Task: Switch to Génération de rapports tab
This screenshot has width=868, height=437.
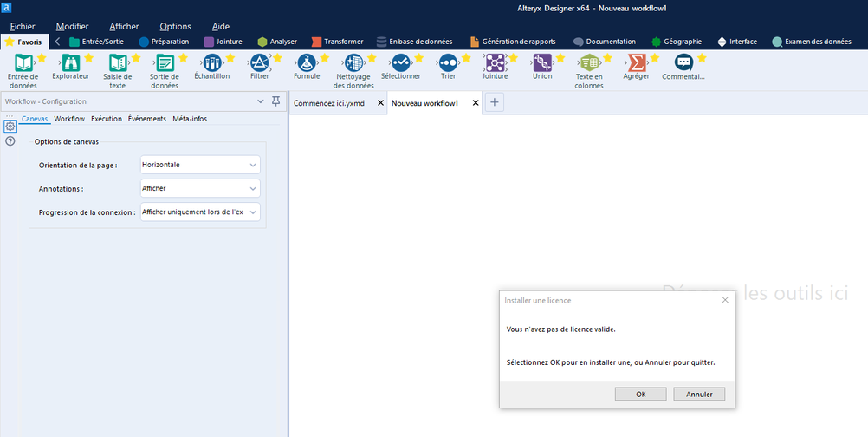Action: coord(513,42)
